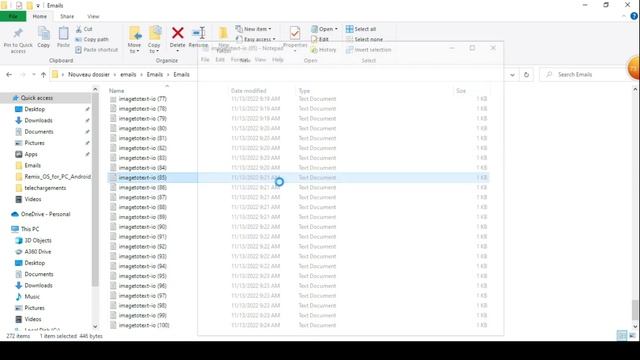The image size is (640, 360).
Task: Select file imagetotext-io (85)
Action: point(142,178)
